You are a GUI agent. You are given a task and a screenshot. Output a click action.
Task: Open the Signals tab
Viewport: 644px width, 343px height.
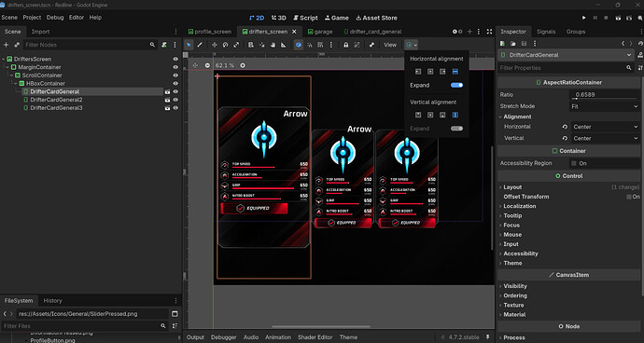pos(546,32)
